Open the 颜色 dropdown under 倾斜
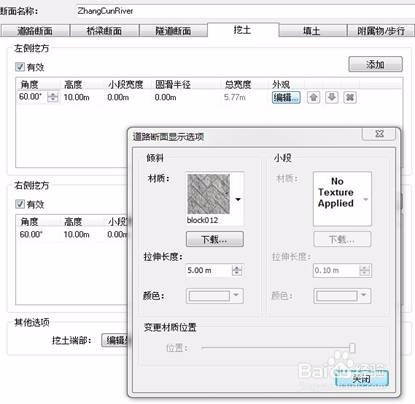Viewport: 415px width, 404px height. pos(236,295)
